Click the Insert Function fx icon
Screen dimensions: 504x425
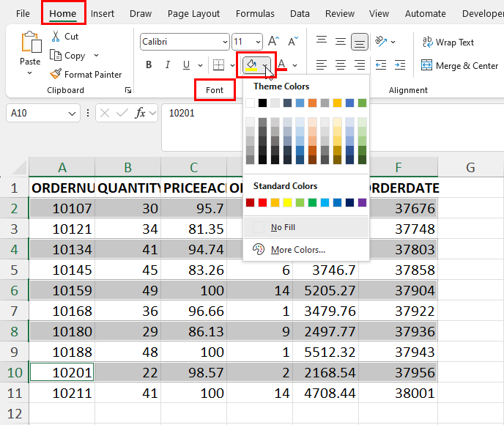pyautogui.click(x=140, y=113)
